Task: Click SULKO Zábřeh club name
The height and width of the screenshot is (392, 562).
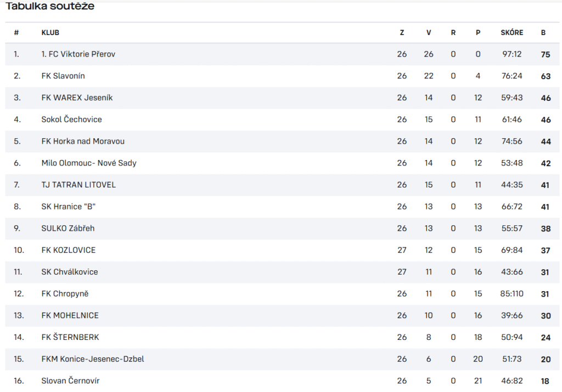Action: point(68,229)
